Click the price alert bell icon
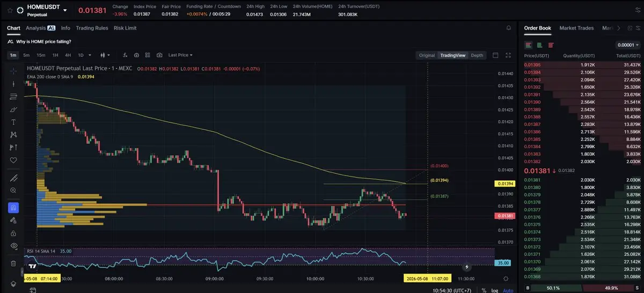Screen dimensions: 644x293 click(509, 28)
